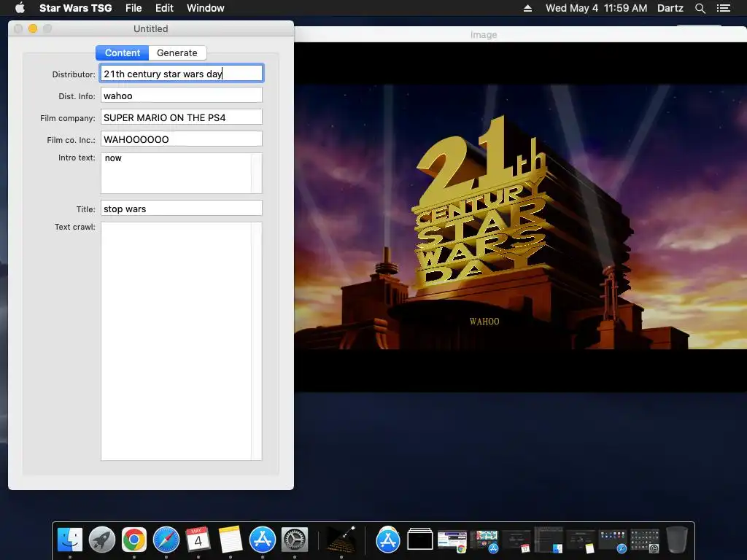Launch Launchpad rocket icon in dock
The width and height of the screenshot is (747, 560).
coord(102,540)
